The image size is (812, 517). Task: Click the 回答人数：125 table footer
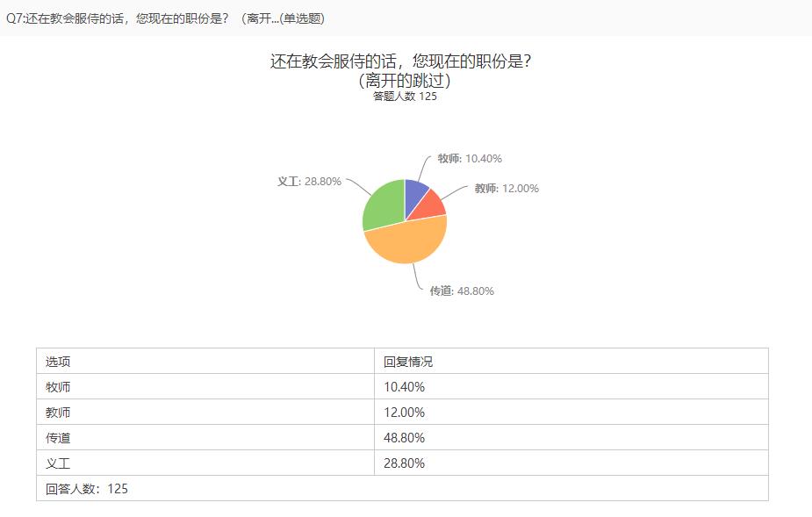pyautogui.click(x=87, y=489)
